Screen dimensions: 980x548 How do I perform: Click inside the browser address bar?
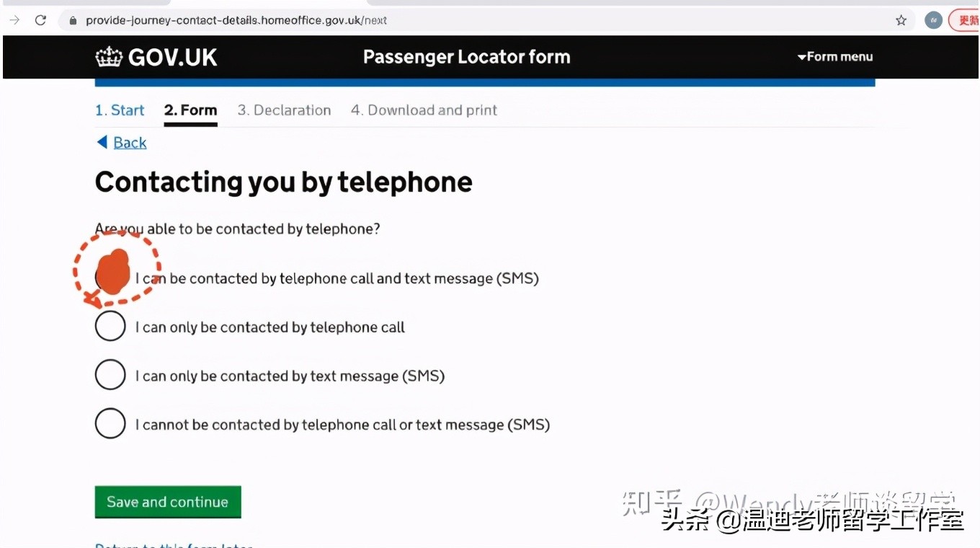coord(288,20)
